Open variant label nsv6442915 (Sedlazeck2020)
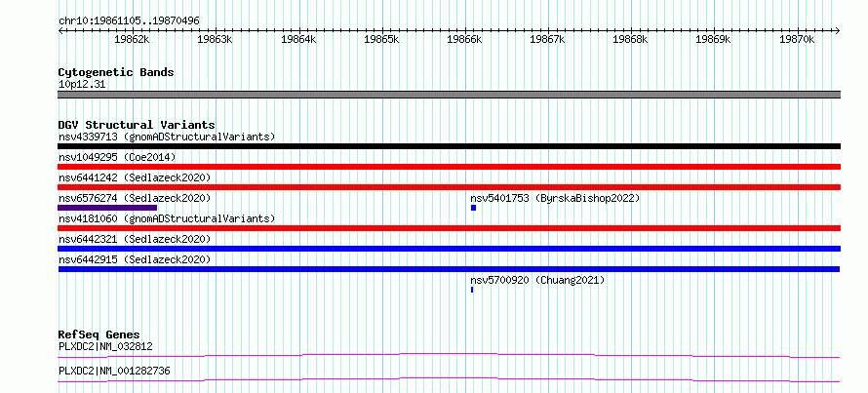 click(x=135, y=259)
